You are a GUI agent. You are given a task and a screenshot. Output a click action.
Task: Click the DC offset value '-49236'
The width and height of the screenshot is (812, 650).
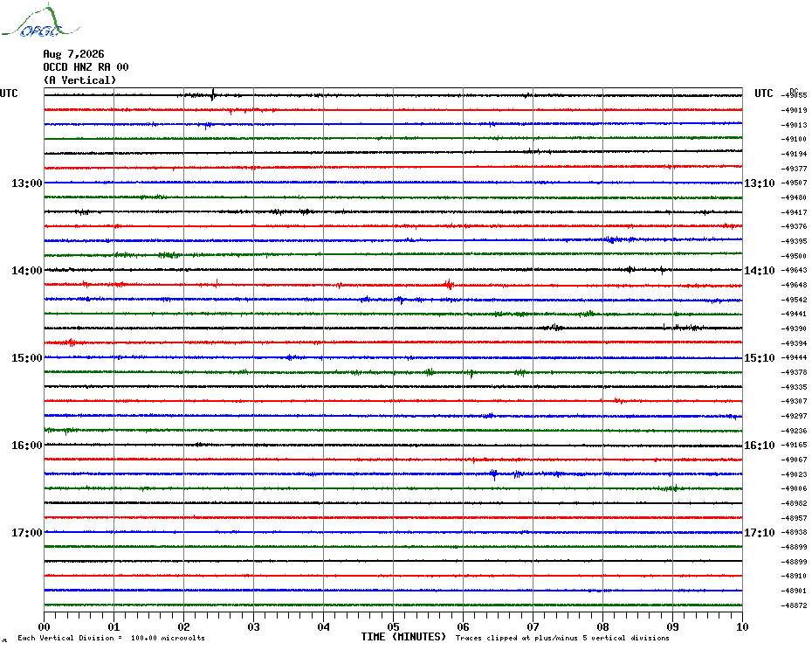point(794,430)
